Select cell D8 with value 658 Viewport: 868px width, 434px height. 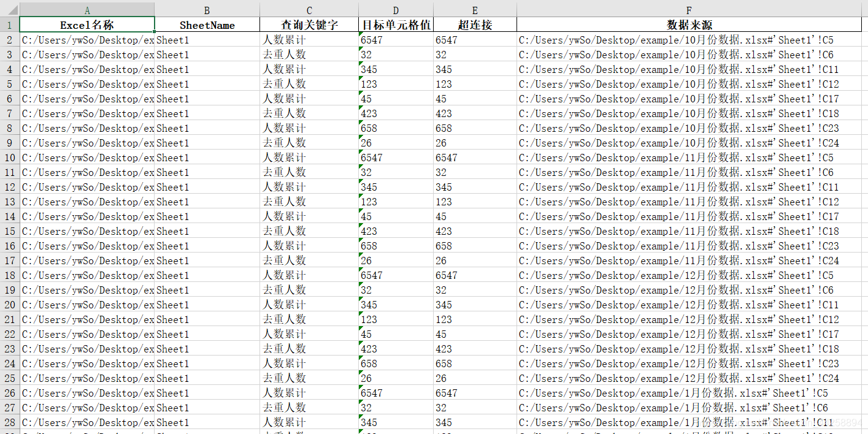(396, 128)
